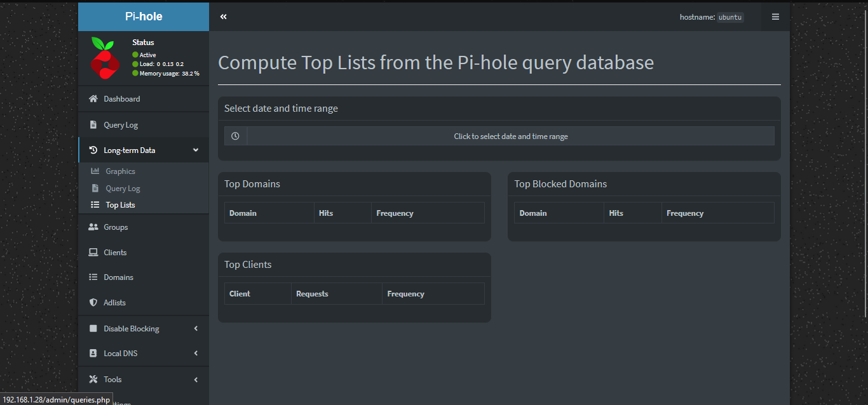Open the Tools wrench menu

[x=92, y=379]
